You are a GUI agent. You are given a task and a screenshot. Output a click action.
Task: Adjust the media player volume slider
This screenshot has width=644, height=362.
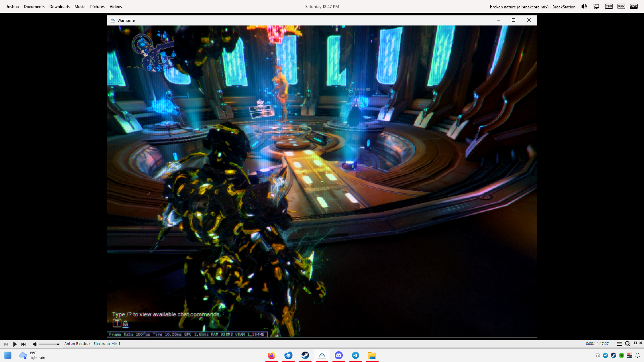49,344
